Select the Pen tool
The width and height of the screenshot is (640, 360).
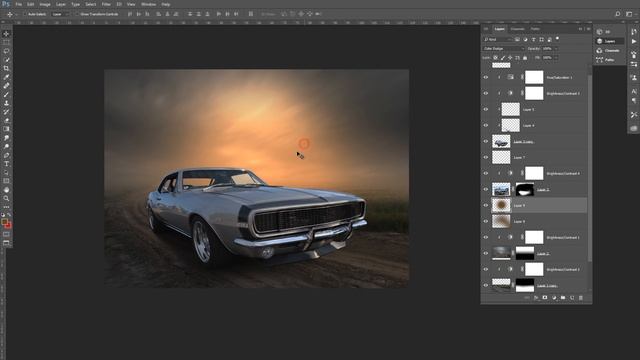[x=6, y=155]
